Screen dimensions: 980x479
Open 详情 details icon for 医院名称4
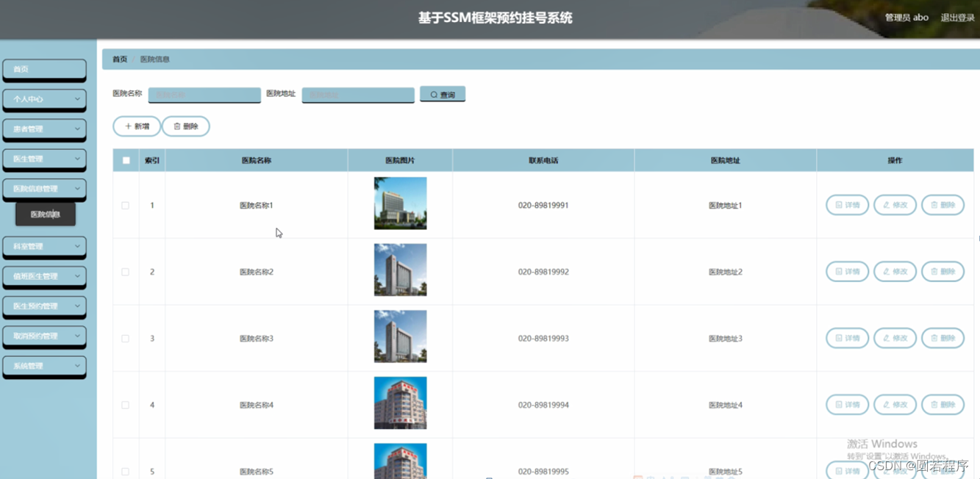tap(840, 404)
